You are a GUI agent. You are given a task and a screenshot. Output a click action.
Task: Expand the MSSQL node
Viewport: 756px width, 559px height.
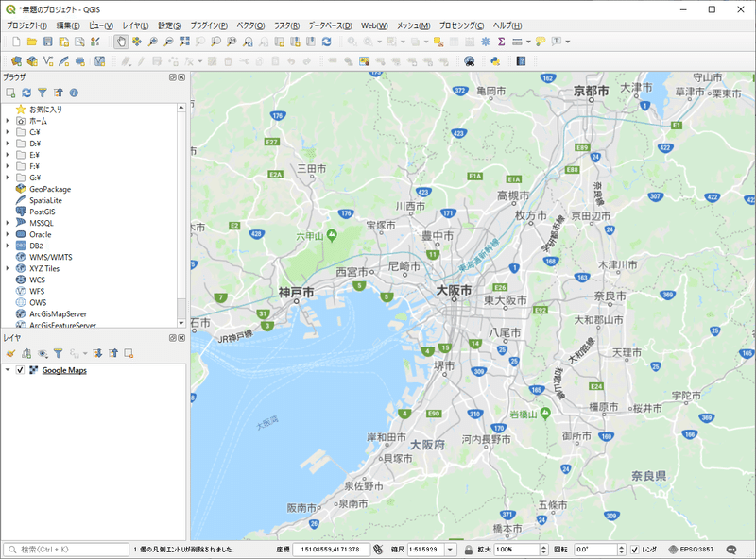(x=8, y=223)
